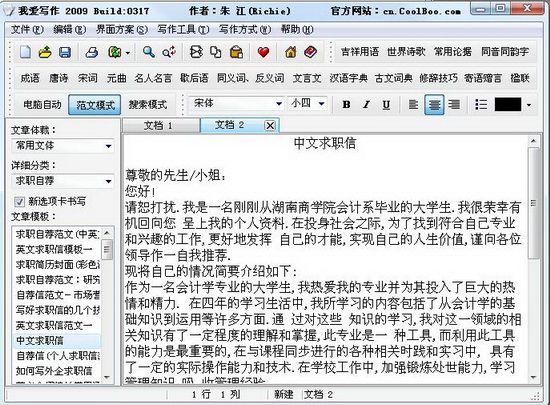Expand the 宋体 font dropdown

[236, 104]
